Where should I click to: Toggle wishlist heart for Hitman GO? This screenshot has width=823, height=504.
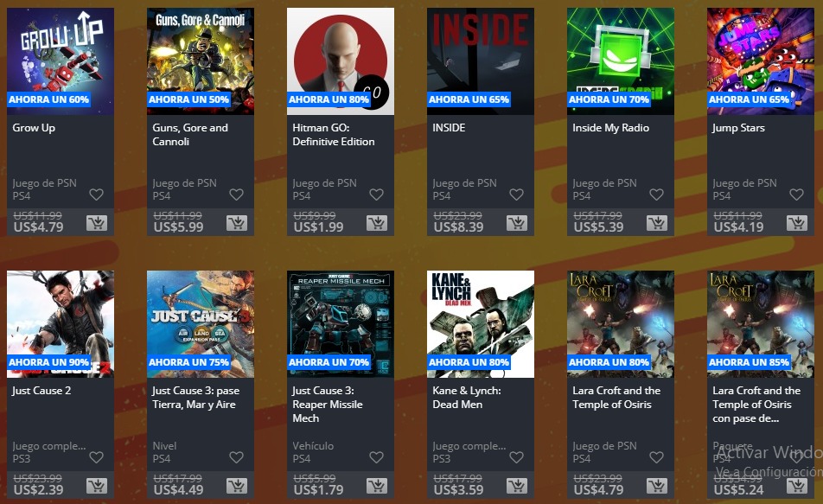point(377,195)
